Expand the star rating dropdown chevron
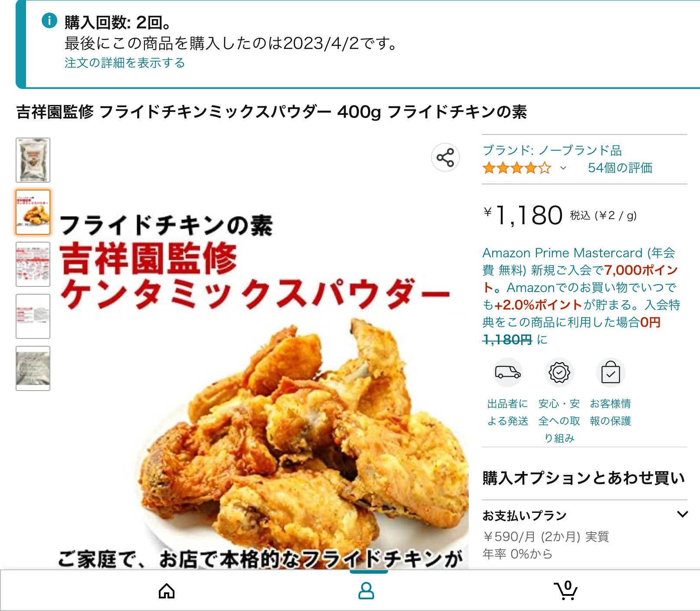This screenshot has height=611, width=700. [563, 168]
